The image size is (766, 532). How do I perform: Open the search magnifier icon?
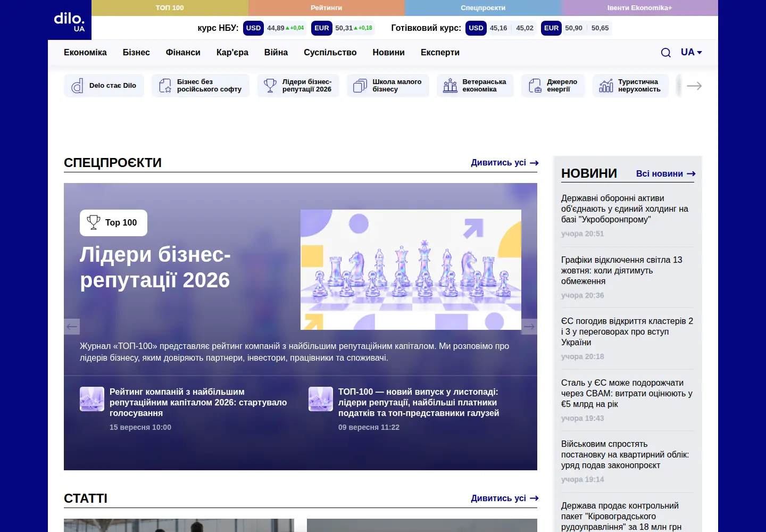pyautogui.click(x=665, y=53)
